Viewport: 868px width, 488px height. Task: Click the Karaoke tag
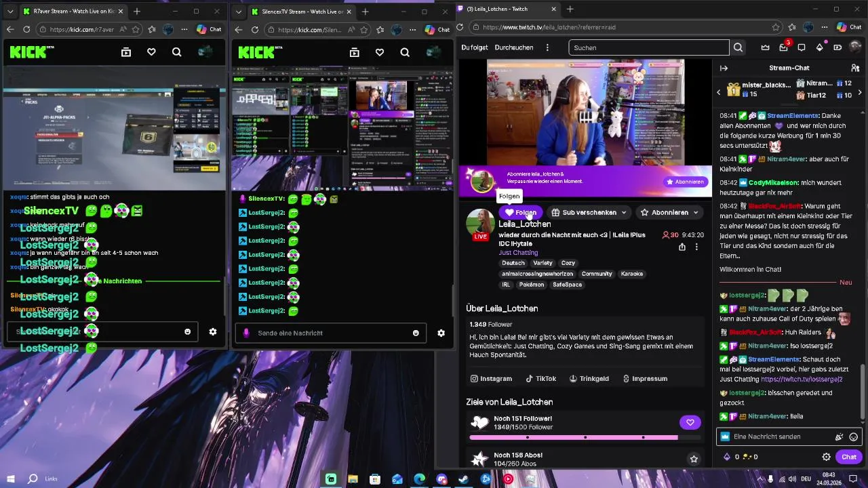pos(632,274)
